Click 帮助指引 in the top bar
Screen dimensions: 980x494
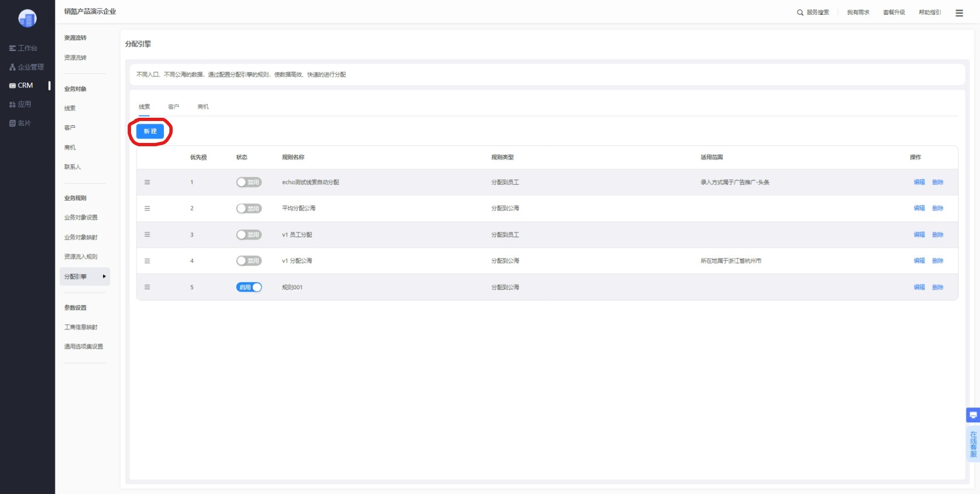click(930, 13)
